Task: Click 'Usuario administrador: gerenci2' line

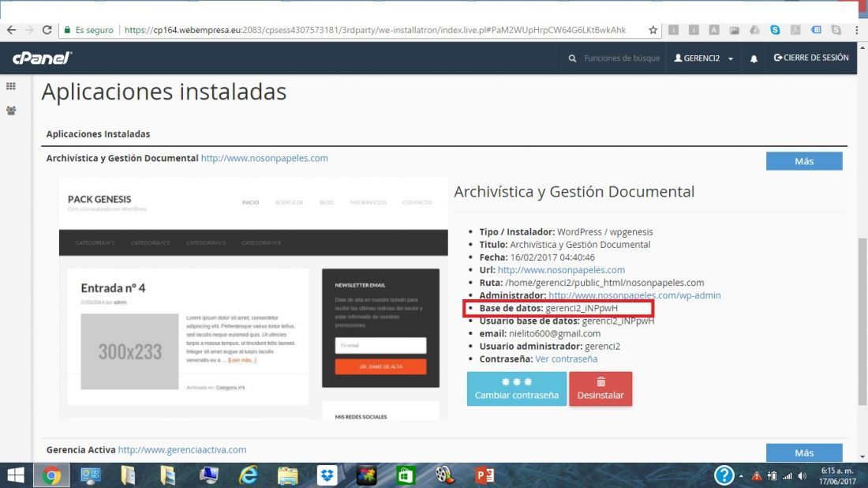Action: (x=550, y=346)
